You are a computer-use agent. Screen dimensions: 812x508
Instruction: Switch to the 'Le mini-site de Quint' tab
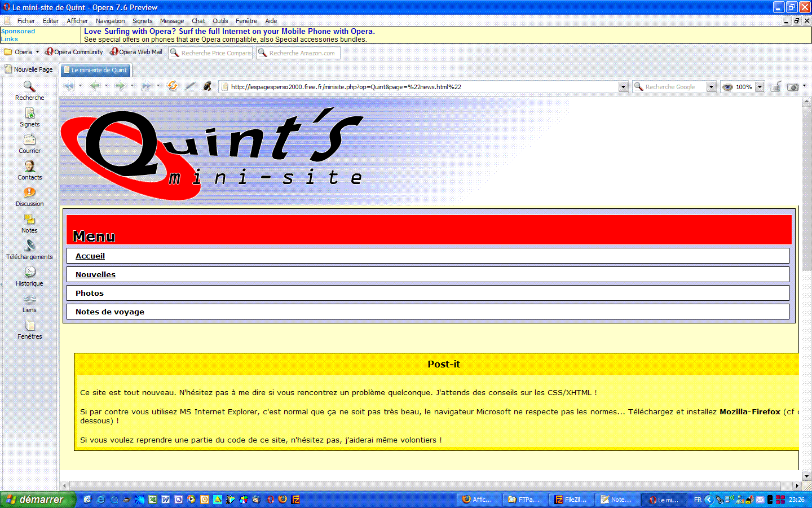[96, 70]
